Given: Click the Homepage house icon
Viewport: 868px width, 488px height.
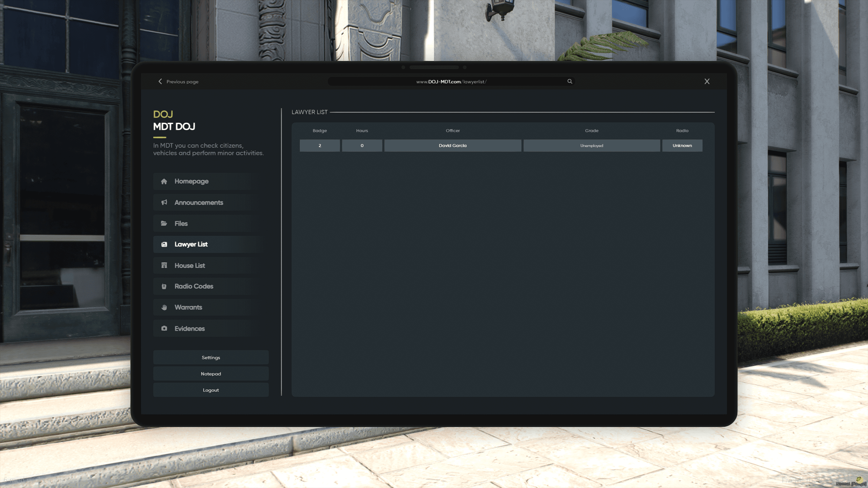Looking at the screenshot, I should (x=164, y=181).
